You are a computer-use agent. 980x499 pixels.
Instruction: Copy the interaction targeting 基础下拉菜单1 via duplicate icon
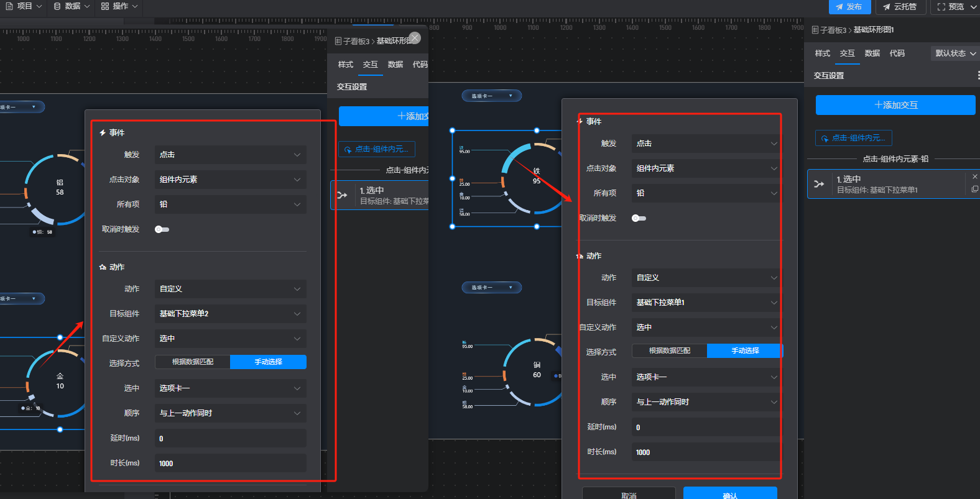coord(974,189)
